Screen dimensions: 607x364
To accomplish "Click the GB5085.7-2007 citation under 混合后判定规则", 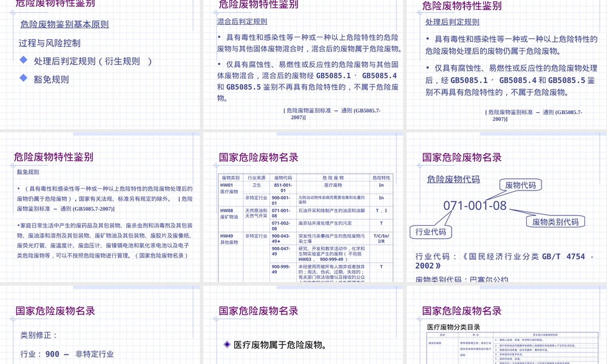I will point(332,113).
